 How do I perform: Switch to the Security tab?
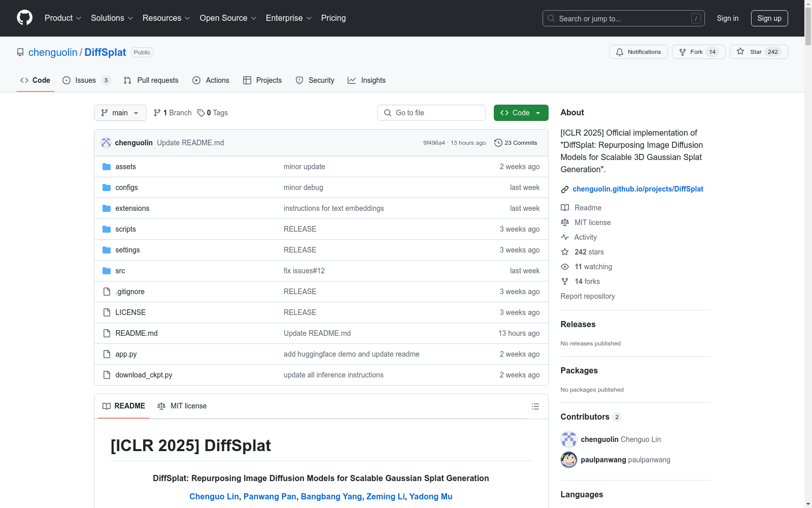coord(315,80)
